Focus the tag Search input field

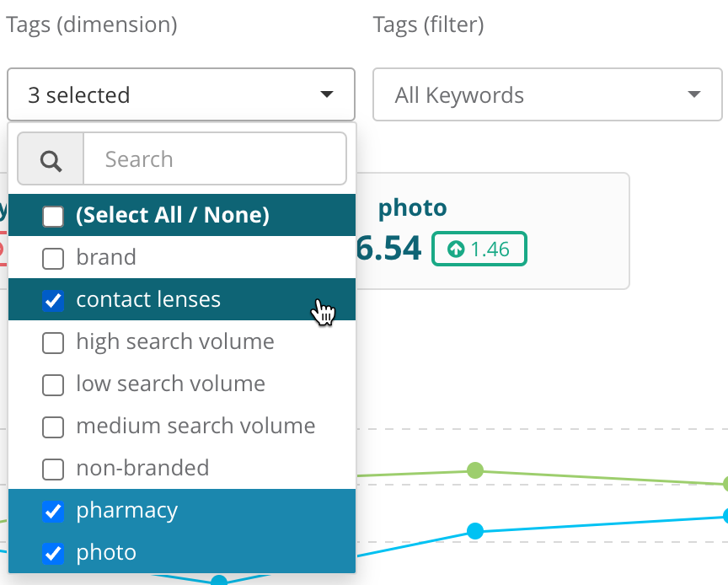click(215, 159)
